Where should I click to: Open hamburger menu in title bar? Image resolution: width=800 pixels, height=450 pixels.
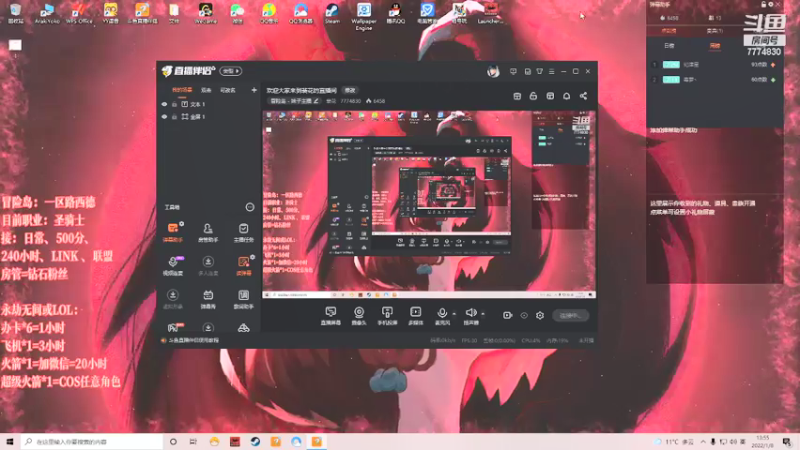[x=552, y=71]
